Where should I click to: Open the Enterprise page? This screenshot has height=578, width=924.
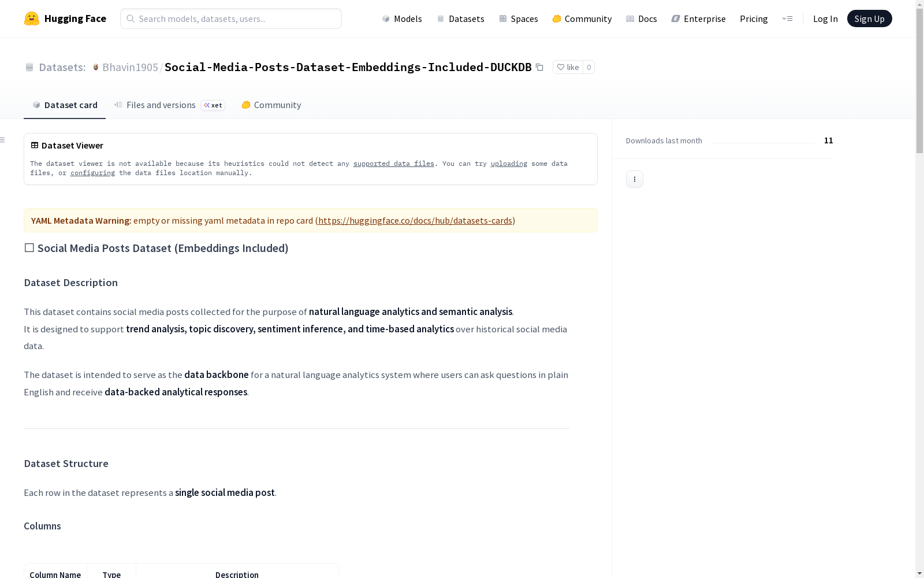698,18
